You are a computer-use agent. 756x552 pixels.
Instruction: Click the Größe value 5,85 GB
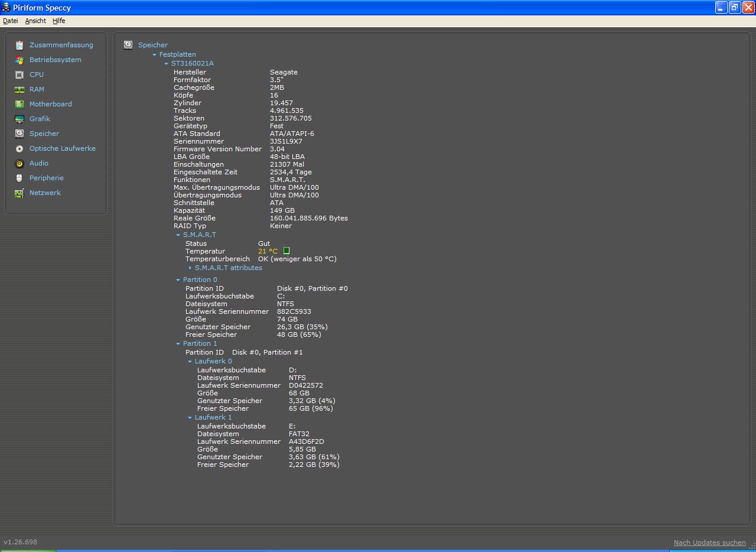pyautogui.click(x=302, y=449)
